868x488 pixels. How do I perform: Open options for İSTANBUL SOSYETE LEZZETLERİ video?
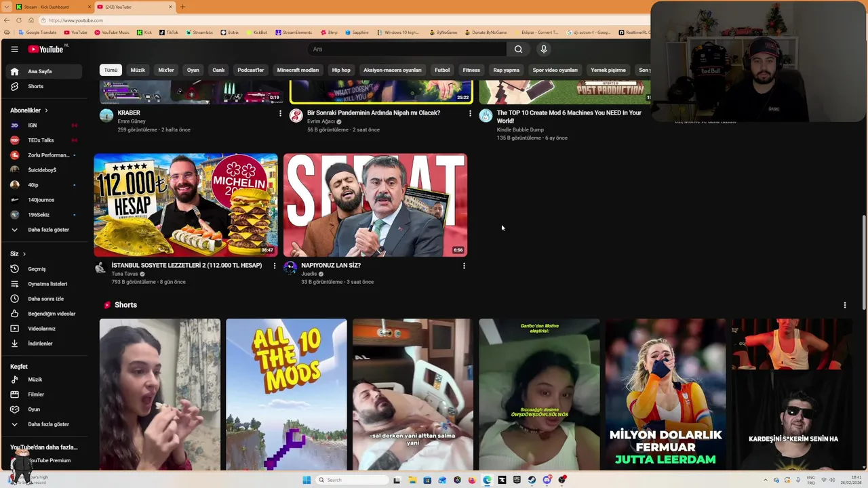pos(275,266)
